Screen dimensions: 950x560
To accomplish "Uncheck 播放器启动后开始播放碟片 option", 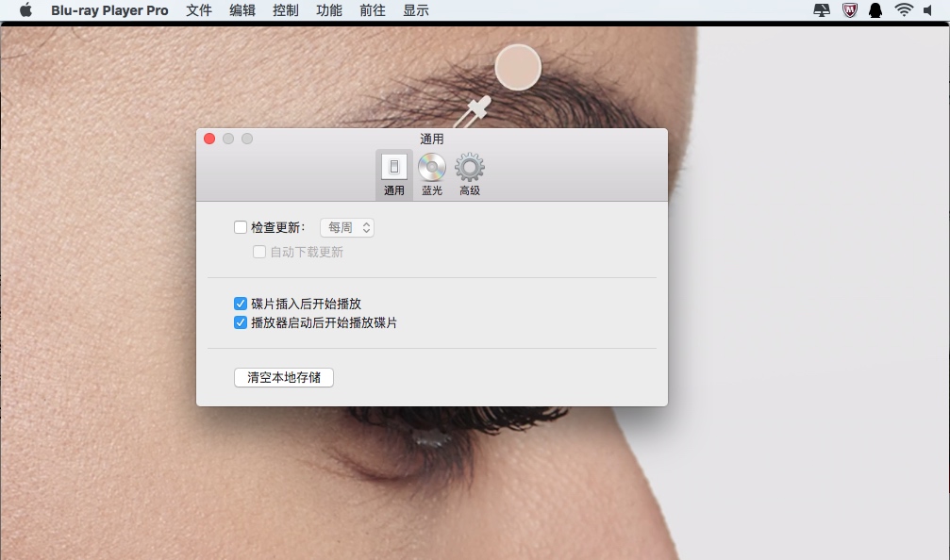I will click(x=242, y=322).
